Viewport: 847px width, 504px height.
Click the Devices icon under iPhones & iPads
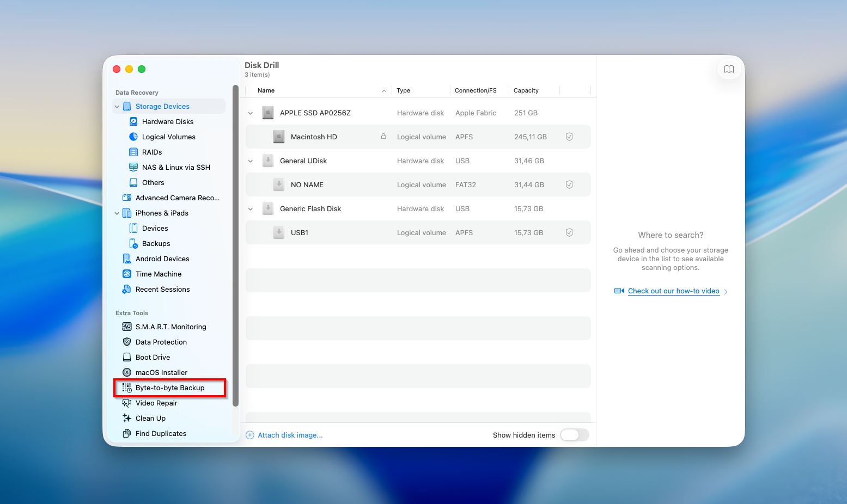point(133,228)
